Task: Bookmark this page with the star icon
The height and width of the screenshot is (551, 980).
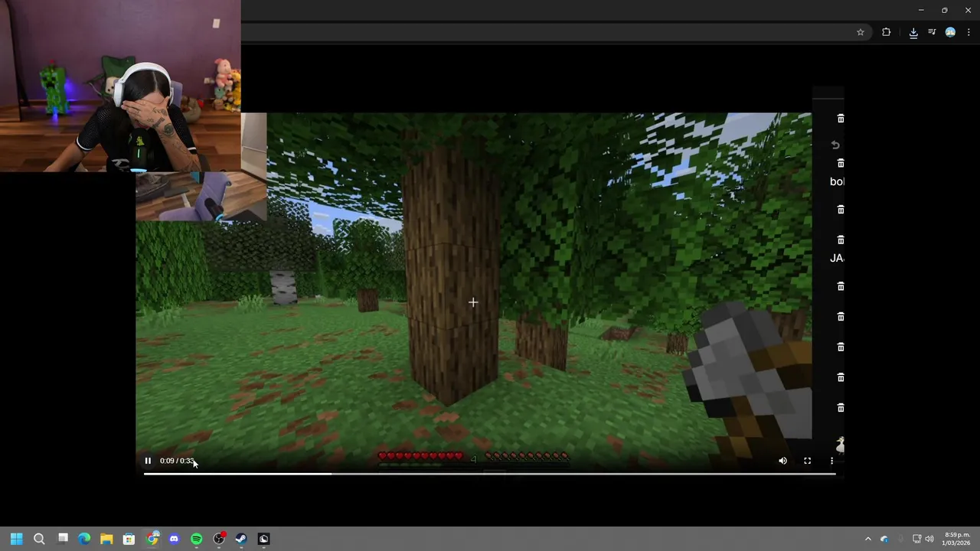Action: [x=861, y=32]
